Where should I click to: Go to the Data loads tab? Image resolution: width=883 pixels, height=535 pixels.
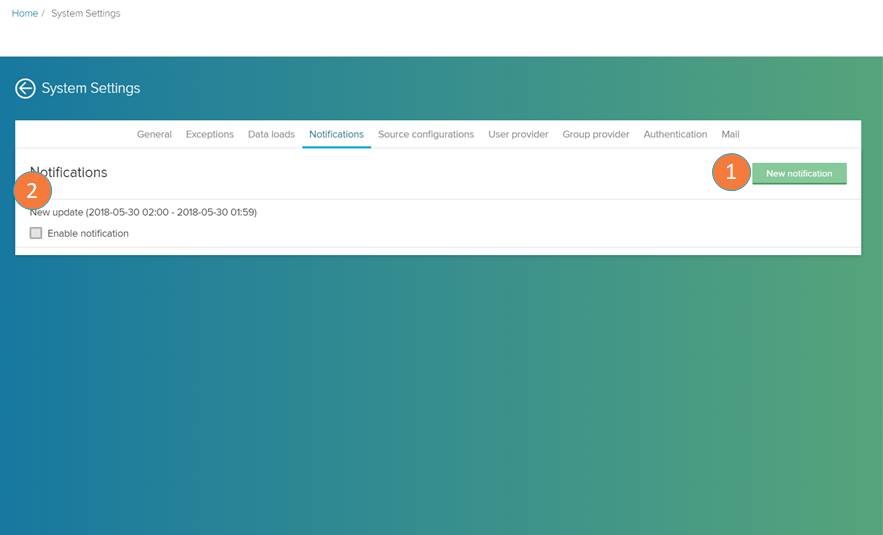tap(271, 134)
